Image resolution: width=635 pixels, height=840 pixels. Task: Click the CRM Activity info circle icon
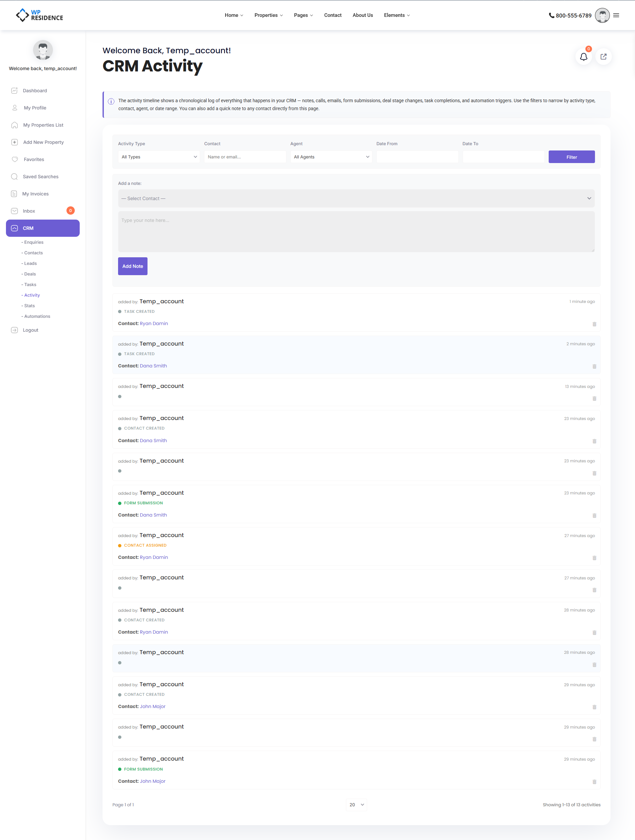pos(111,102)
